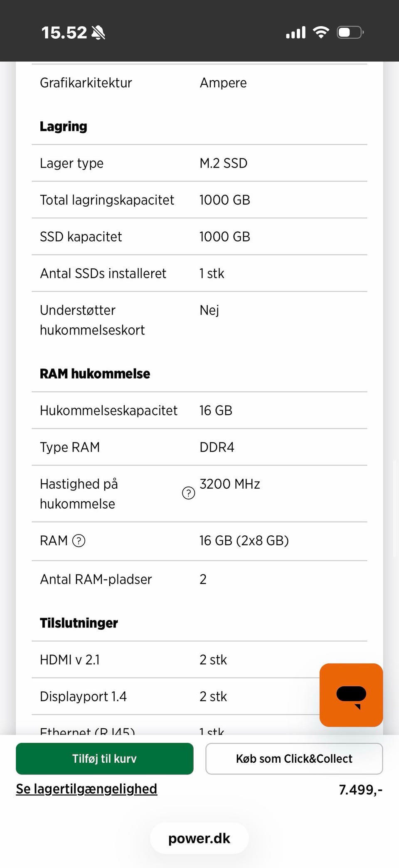
Task: Tap the battery indicator icon
Action: click(x=350, y=32)
